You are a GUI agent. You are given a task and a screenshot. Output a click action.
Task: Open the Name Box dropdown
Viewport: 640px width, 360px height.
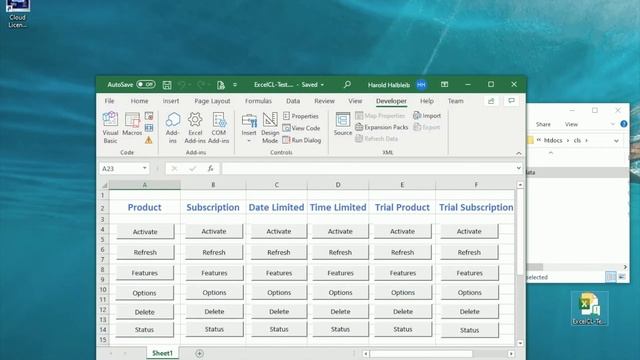point(144,168)
